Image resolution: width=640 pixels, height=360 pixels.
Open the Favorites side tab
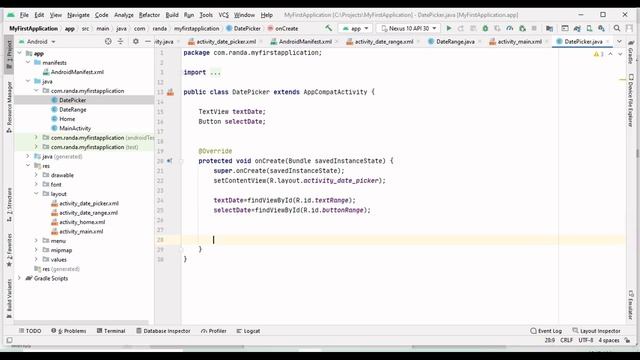click(9, 250)
